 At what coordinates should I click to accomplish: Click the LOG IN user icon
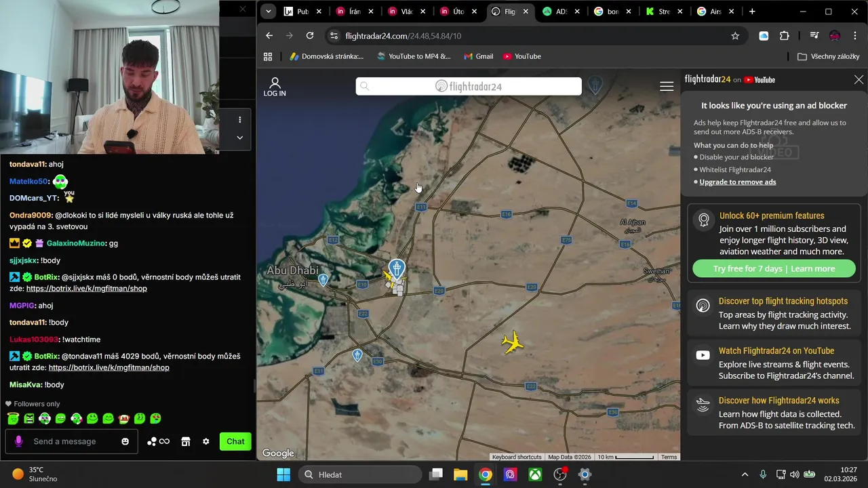[275, 87]
